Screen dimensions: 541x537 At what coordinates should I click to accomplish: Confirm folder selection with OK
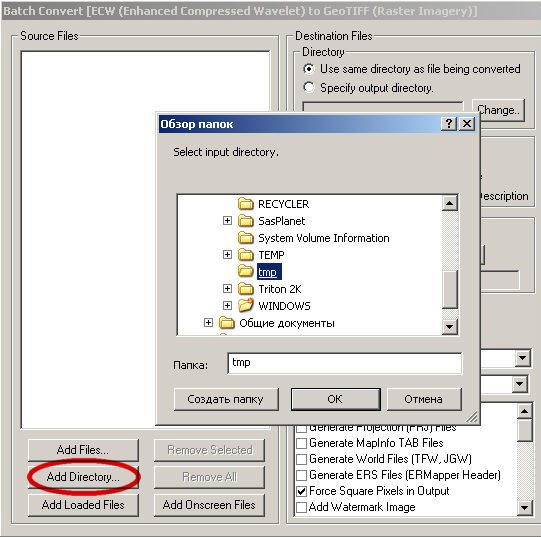(336, 399)
